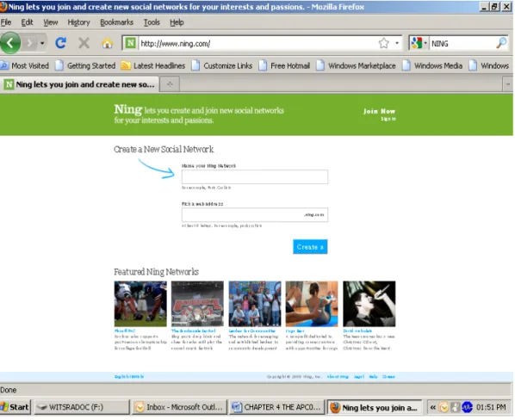515x420 pixels.
Task: Open the singer with microphone thumbnail
Action: [369, 304]
